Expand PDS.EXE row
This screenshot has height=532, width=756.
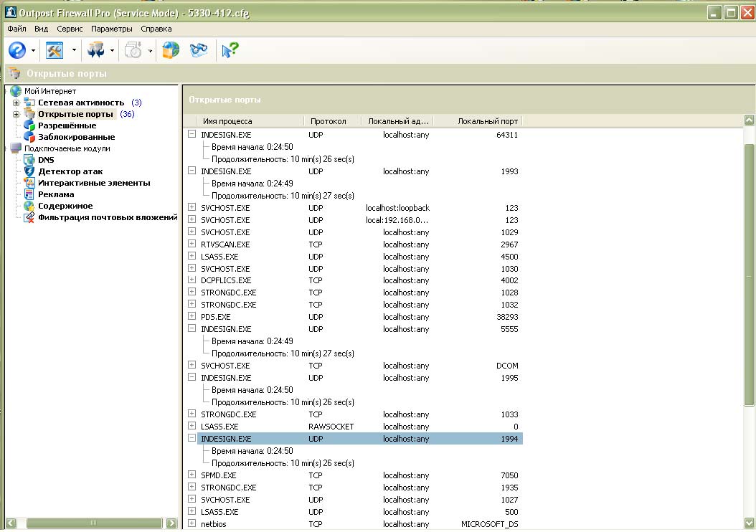click(x=192, y=317)
